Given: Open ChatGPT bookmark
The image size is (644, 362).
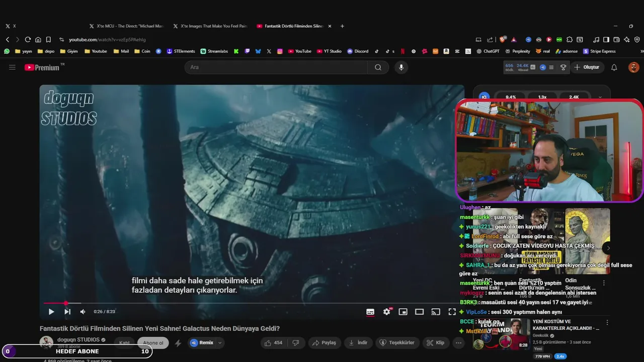Looking at the screenshot, I should [x=488, y=51].
